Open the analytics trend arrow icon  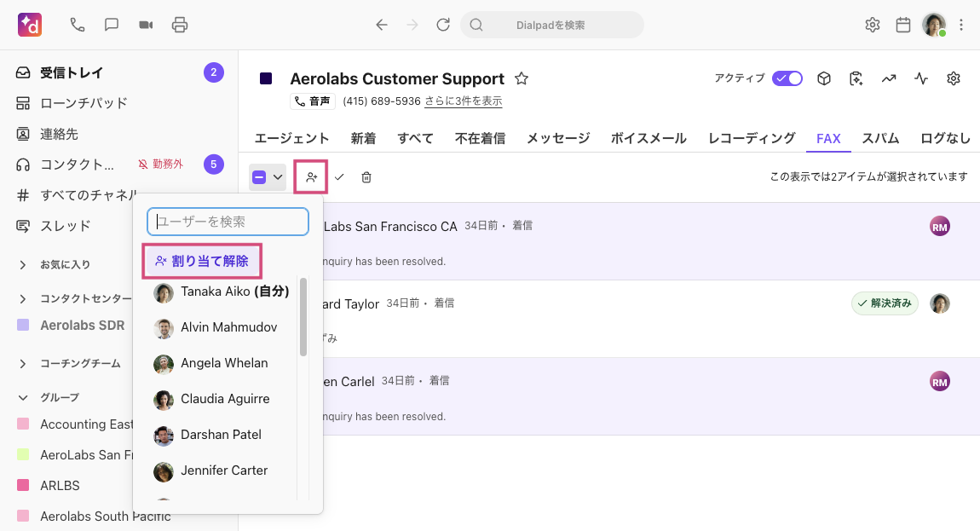(889, 78)
